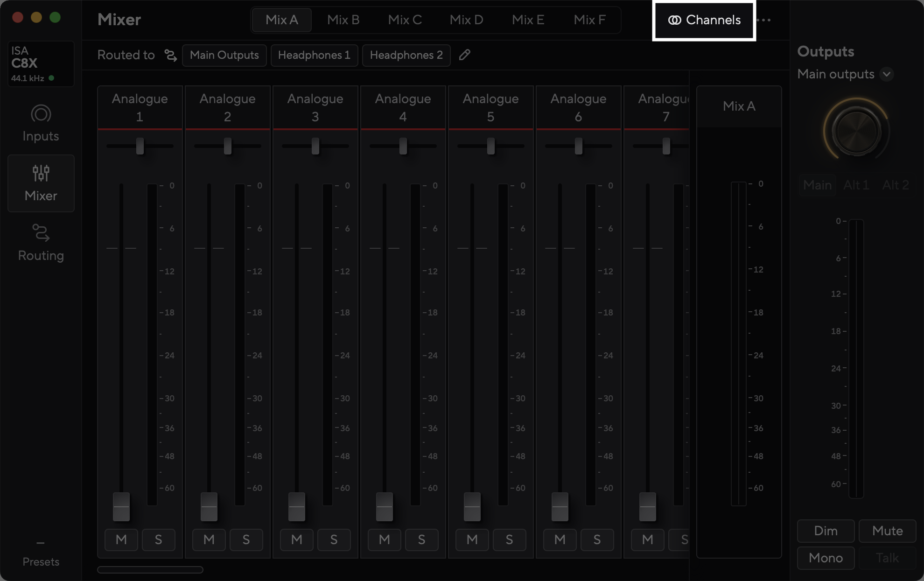The width and height of the screenshot is (924, 581).
Task: Click the ISA C8X device tile
Action: click(x=41, y=64)
